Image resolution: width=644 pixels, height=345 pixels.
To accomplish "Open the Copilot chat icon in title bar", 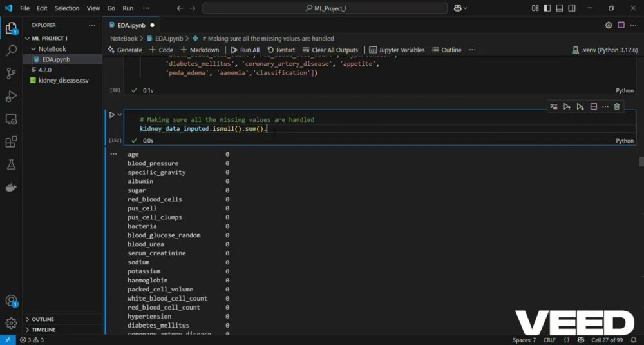I will (x=458, y=8).
